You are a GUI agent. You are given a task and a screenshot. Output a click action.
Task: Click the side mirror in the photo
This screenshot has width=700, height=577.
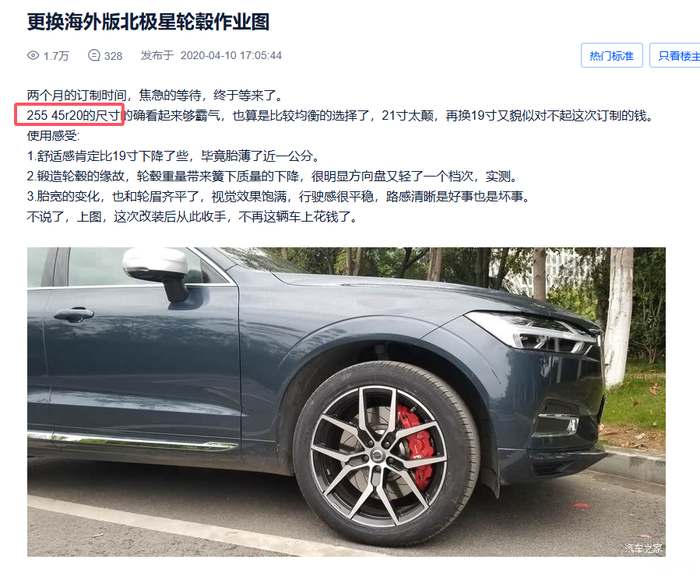[x=156, y=273]
